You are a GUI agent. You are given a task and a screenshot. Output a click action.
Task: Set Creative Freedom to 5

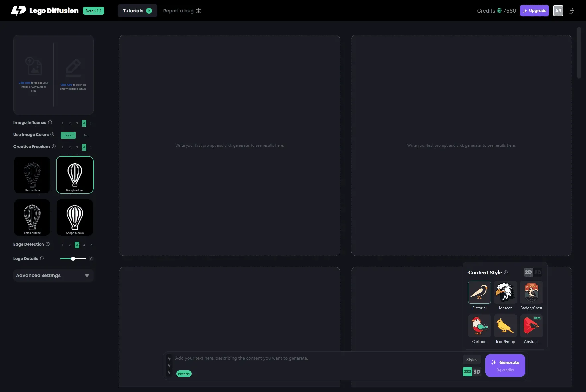click(91, 147)
